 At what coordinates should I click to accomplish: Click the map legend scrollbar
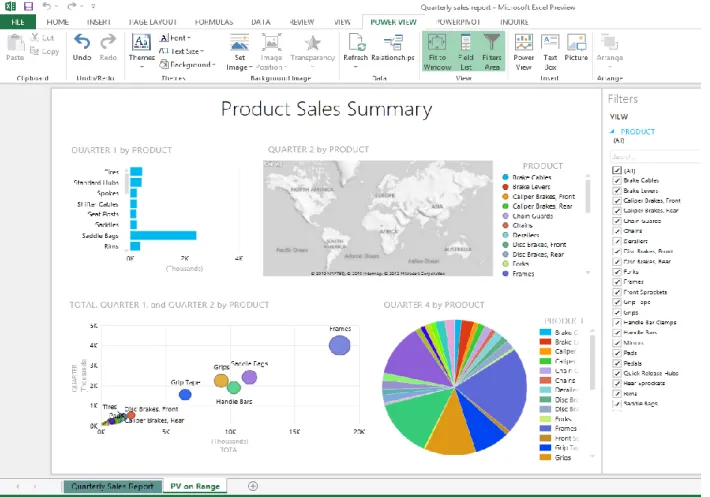tap(588, 196)
